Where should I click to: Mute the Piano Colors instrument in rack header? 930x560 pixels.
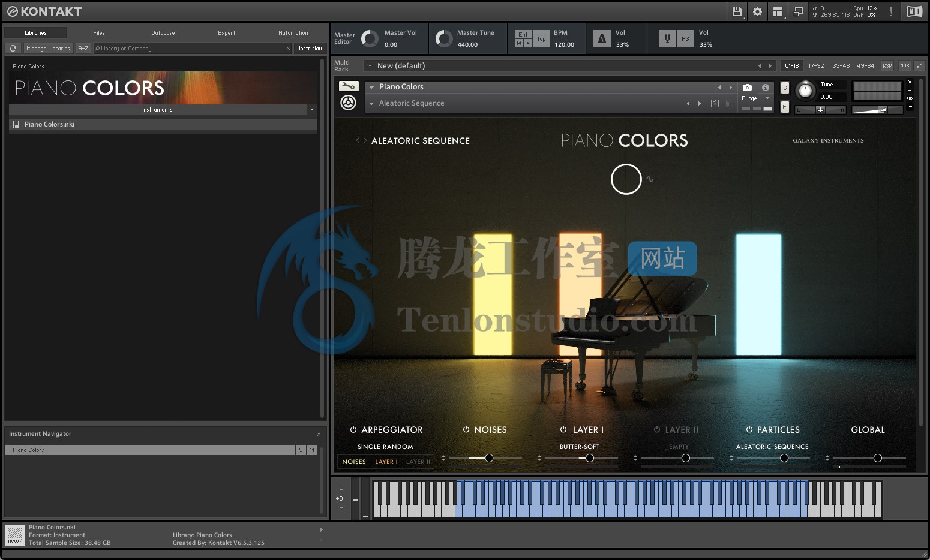point(785,107)
